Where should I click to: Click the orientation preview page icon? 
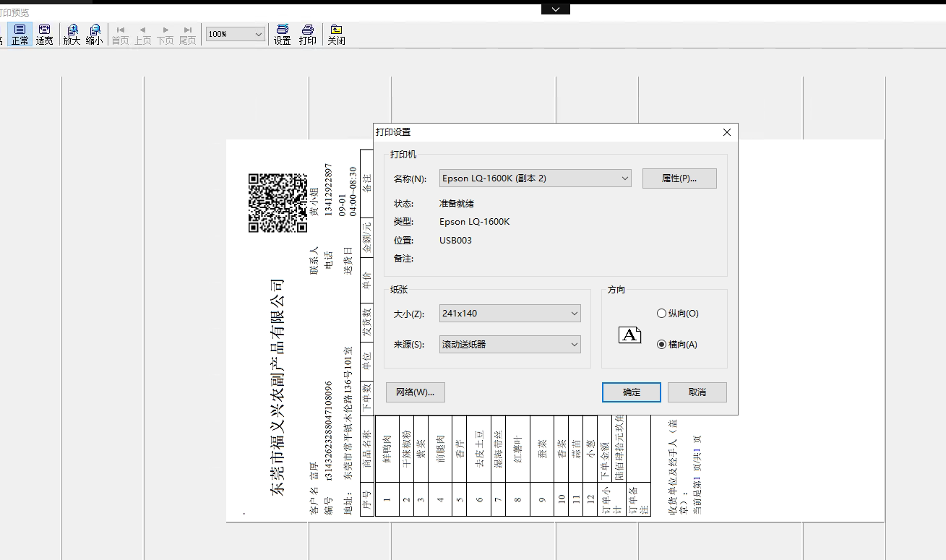(x=629, y=335)
